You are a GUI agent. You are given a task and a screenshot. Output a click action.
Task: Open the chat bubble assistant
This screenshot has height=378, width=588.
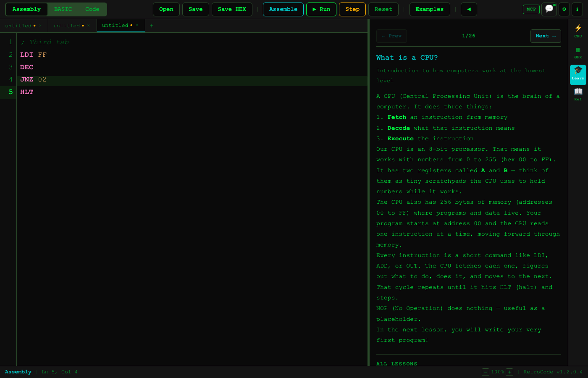pyautogui.click(x=549, y=9)
